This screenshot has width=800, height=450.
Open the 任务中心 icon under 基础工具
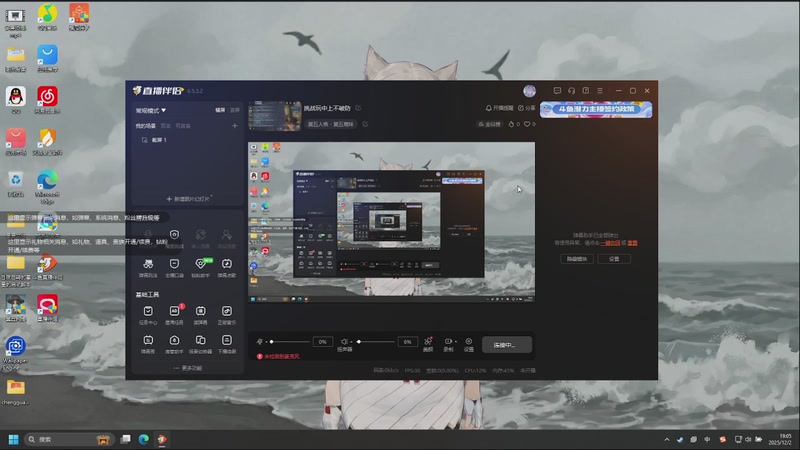(x=148, y=311)
